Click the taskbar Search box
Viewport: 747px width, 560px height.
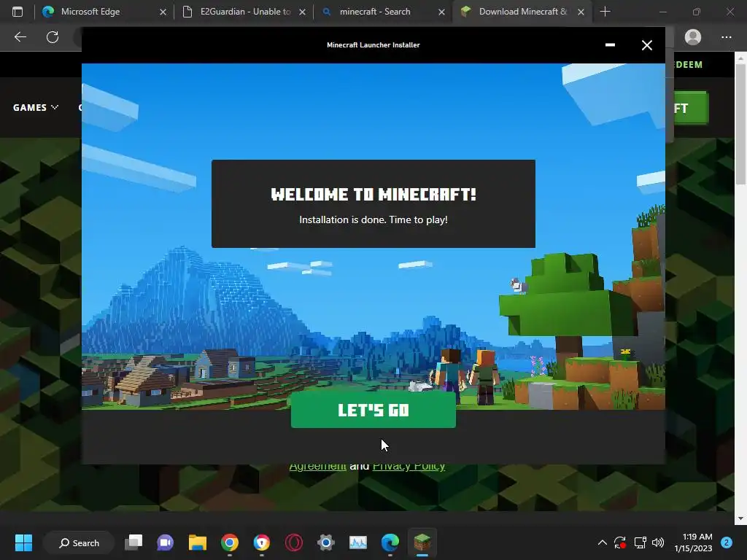pos(79,542)
